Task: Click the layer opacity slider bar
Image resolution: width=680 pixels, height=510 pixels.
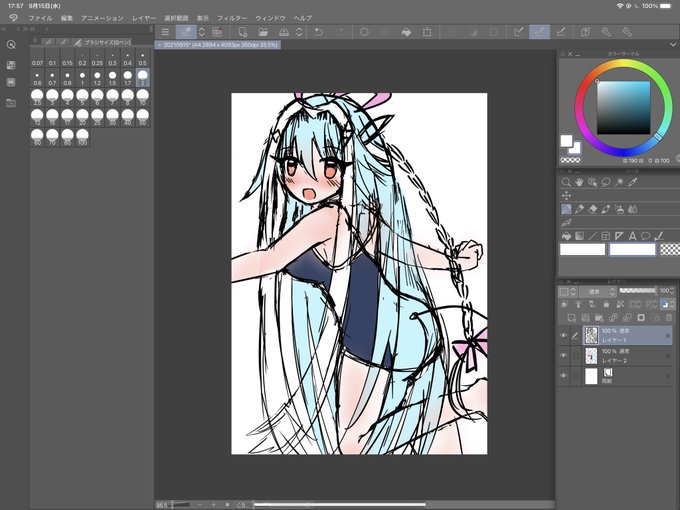Action: coord(637,291)
